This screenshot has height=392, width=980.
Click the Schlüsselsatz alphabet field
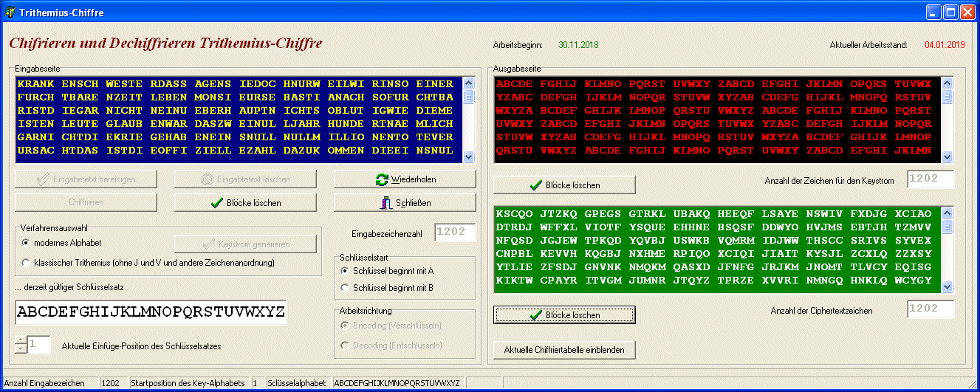click(x=151, y=313)
